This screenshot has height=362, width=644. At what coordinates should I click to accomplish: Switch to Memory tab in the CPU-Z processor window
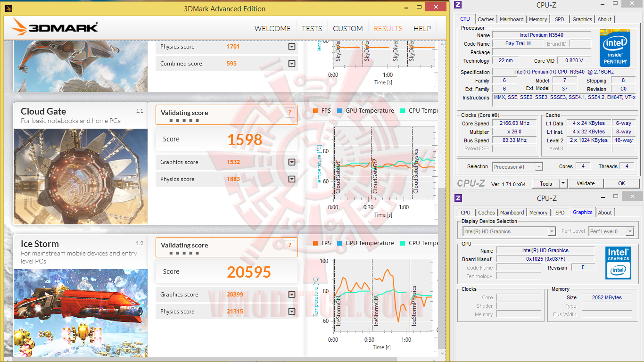(538, 19)
